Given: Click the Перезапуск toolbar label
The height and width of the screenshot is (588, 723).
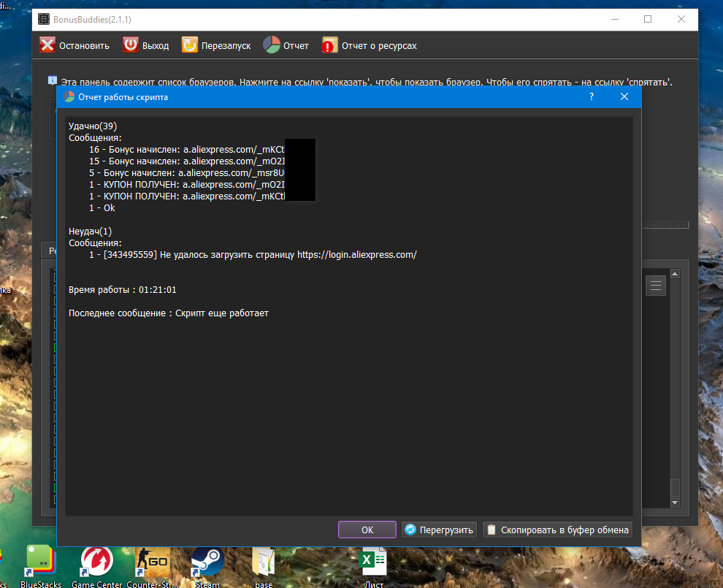Looking at the screenshot, I should (226, 46).
